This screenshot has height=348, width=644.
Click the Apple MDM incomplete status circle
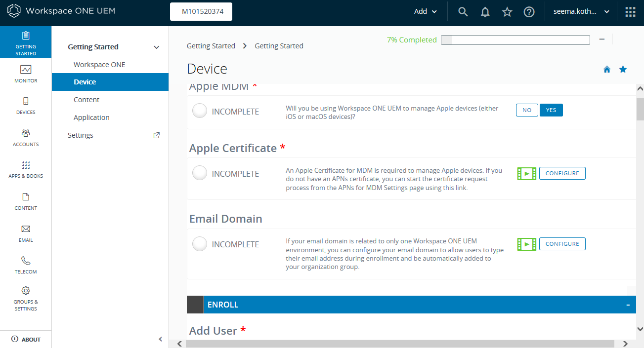[x=200, y=111]
